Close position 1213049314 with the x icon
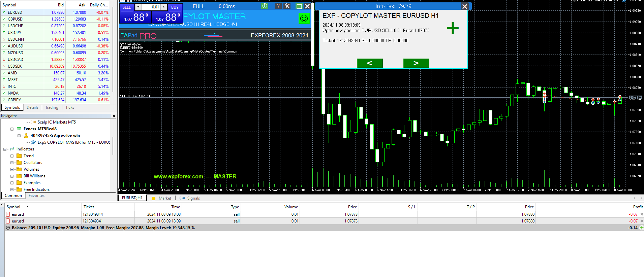 tap(642, 214)
